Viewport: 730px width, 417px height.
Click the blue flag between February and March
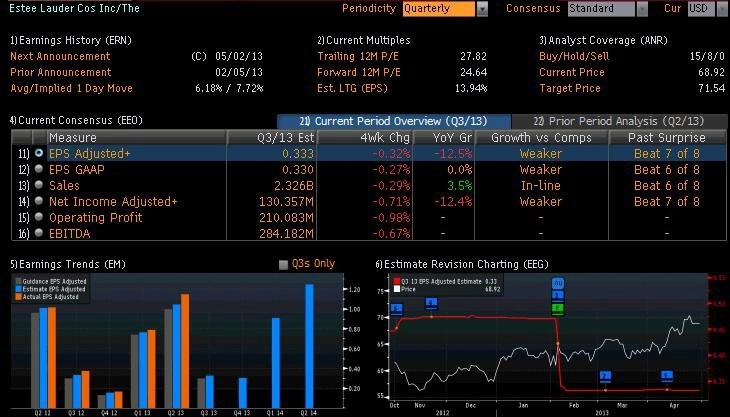click(x=605, y=376)
